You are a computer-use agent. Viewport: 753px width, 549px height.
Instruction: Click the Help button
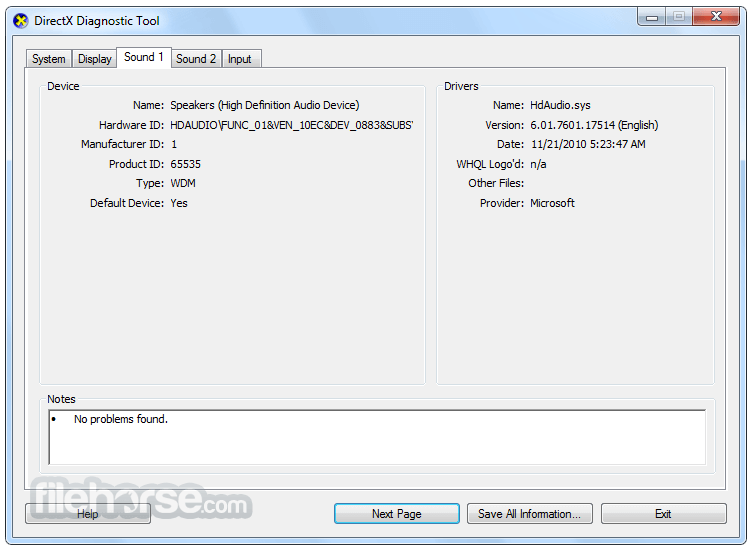88,514
